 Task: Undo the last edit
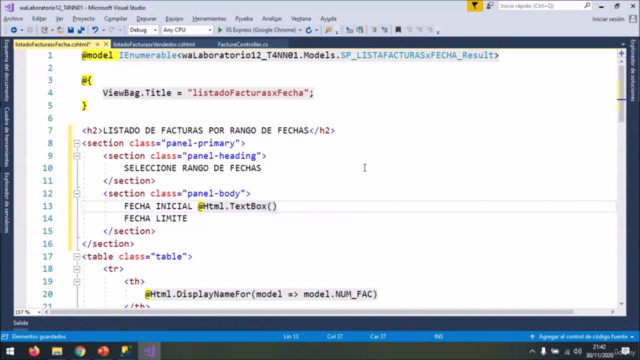coord(95,30)
